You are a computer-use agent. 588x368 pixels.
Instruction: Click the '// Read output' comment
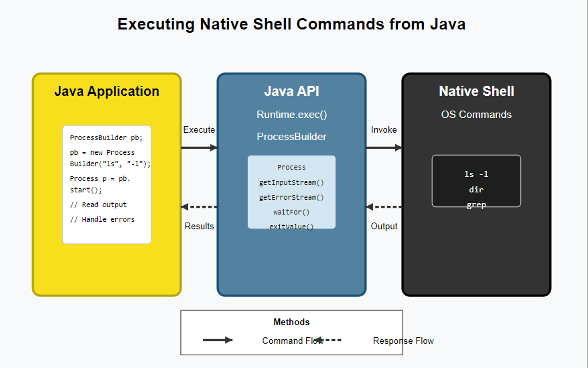point(98,204)
